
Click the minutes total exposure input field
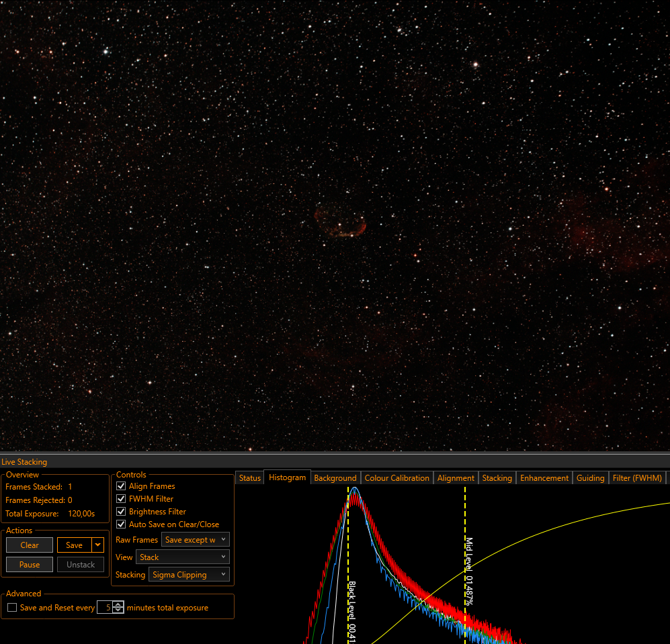pos(105,607)
